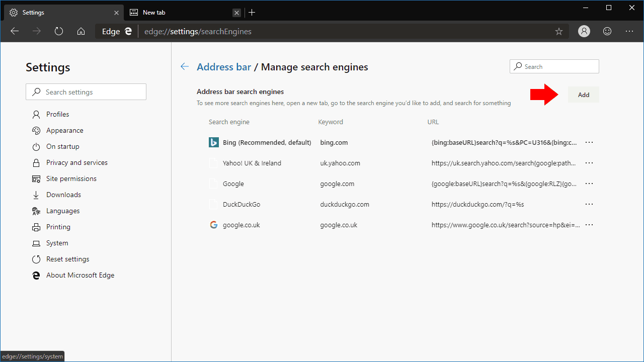
Task: Open more actions for the google.co.uk row
Action: click(589, 225)
